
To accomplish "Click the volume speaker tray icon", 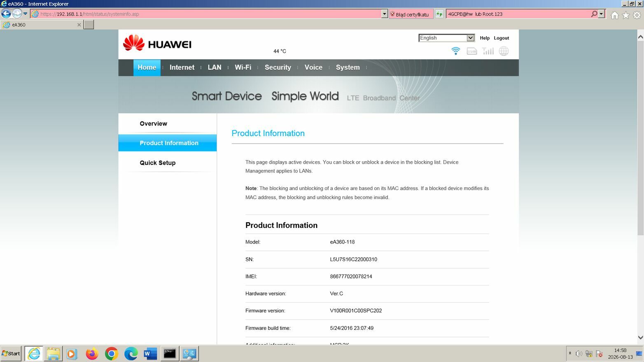I will [x=579, y=354].
